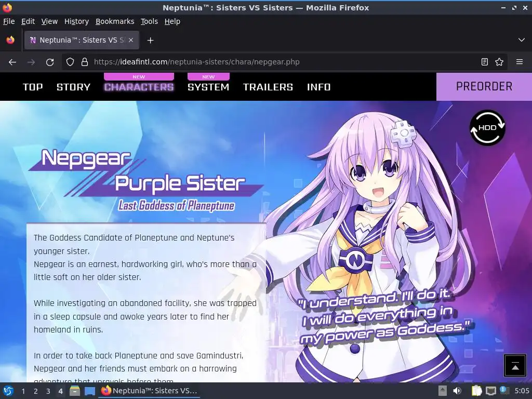Reload the current page
This screenshot has height=399, width=532.
pyautogui.click(x=50, y=62)
